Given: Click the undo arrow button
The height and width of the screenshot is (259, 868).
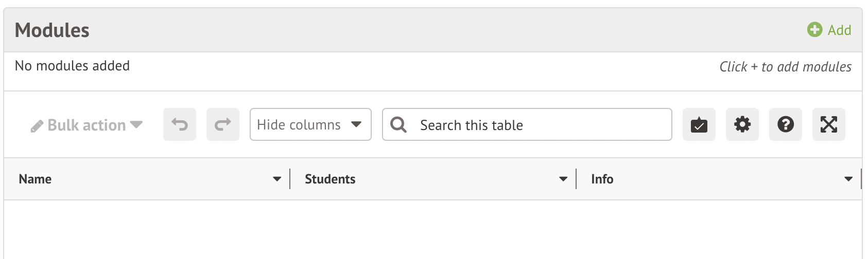Looking at the screenshot, I should 180,124.
